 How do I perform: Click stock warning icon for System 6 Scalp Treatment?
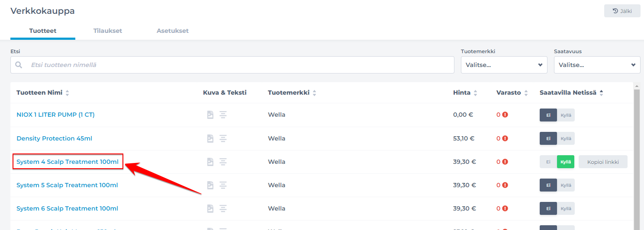click(505, 208)
